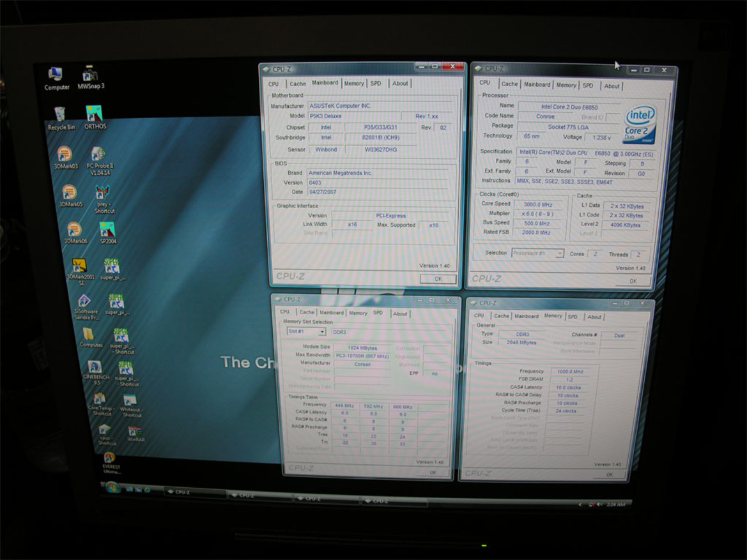Click OK in the SPD CPU-Z window
Viewport: 747px width, 560px height.
[x=433, y=473]
